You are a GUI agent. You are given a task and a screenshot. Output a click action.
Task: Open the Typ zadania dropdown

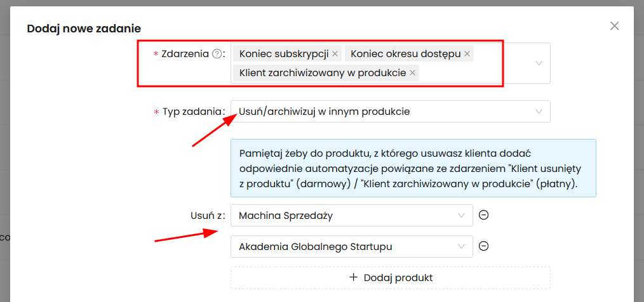click(x=390, y=112)
